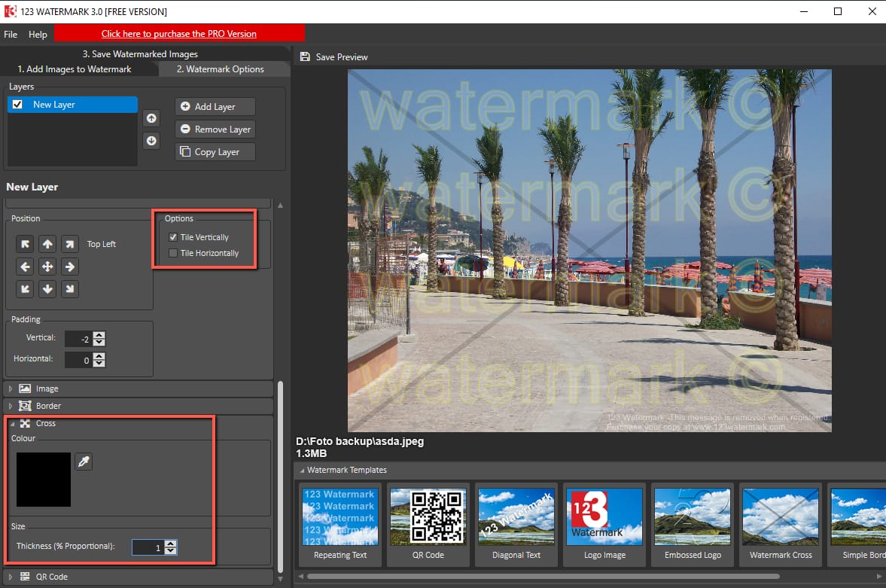Click the move layer up arrow
The image size is (886, 588).
click(151, 118)
